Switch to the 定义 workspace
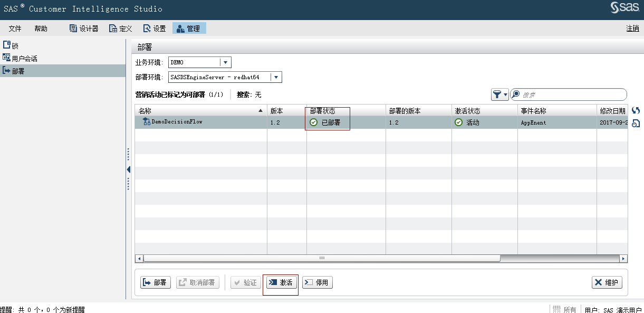The image size is (644, 313). (121, 29)
